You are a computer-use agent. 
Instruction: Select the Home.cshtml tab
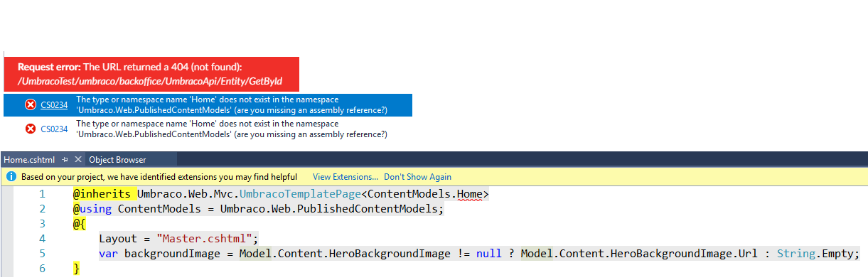[x=29, y=160]
